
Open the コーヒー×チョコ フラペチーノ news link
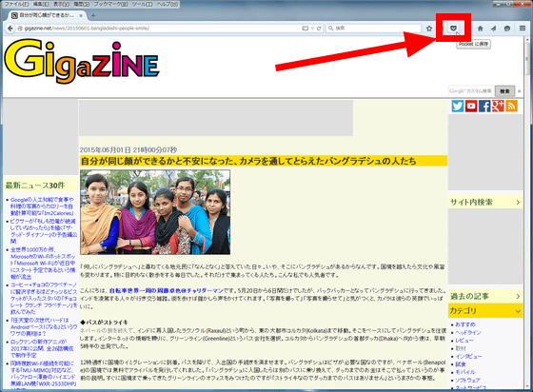tap(44, 298)
